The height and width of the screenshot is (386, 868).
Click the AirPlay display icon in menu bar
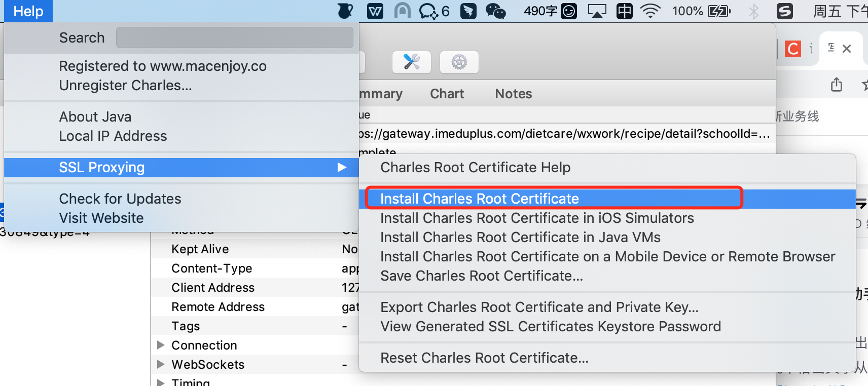tap(597, 11)
